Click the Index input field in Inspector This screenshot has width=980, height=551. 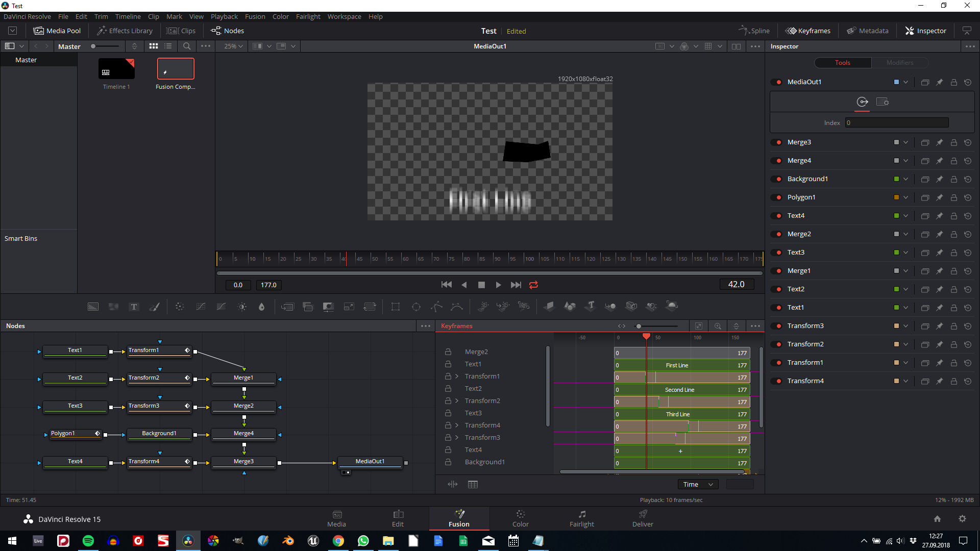click(x=897, y=123)
